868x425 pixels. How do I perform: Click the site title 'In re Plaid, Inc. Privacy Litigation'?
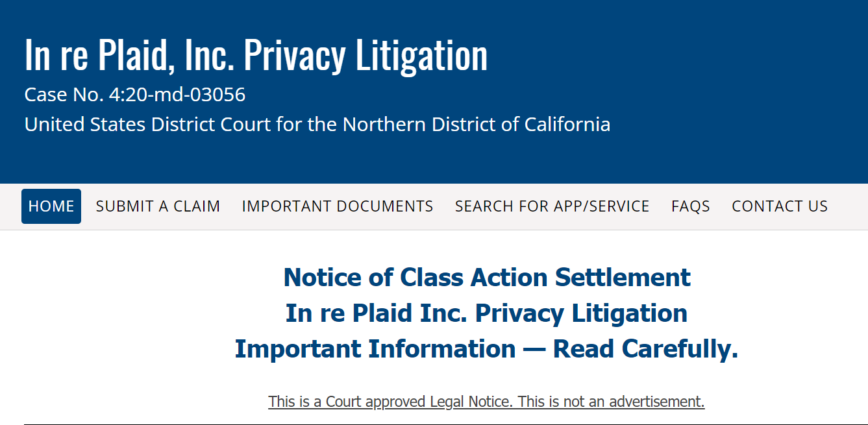pyautogui.click(x=256, y=55)
